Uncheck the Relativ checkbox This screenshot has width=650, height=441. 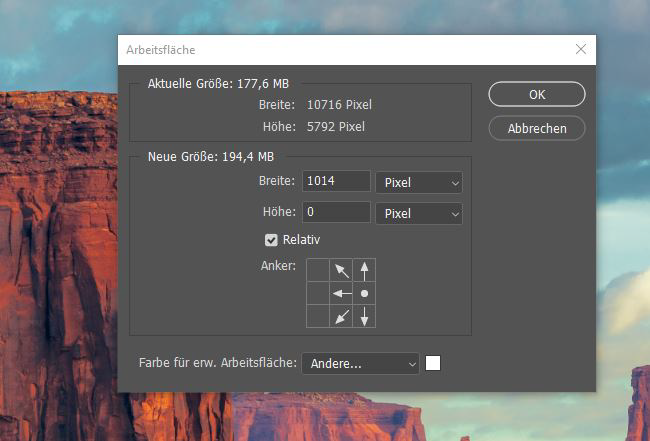coord(271,240)
